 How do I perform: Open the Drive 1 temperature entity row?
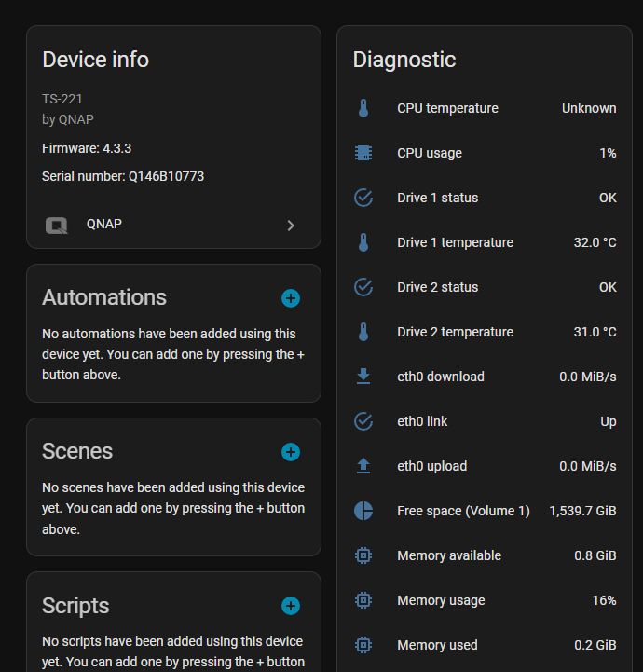point(485,242)
